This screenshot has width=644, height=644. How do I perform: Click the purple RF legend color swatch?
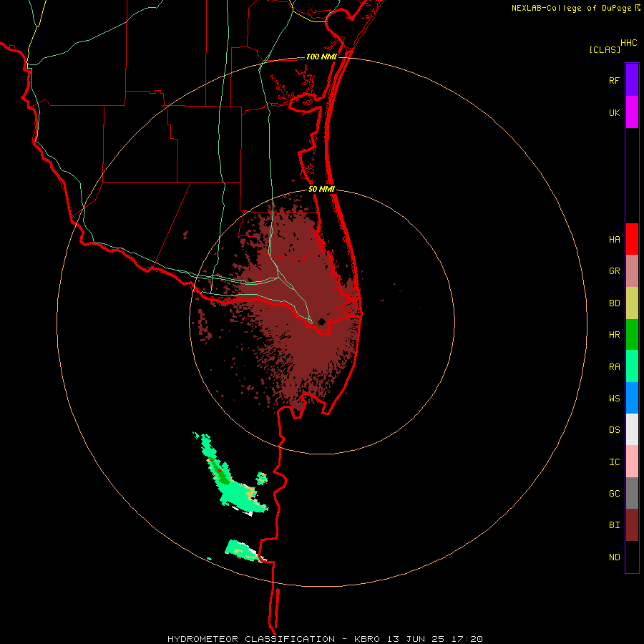(632, 79)
